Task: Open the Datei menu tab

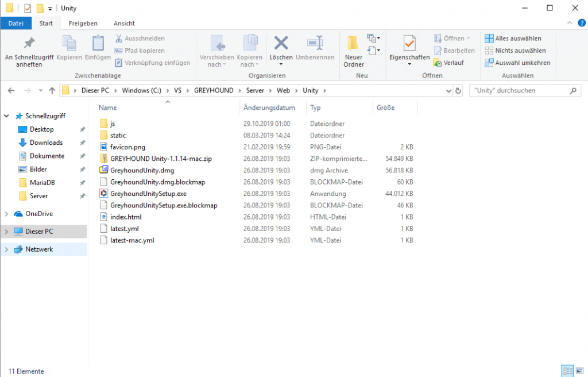Action: pyautogui.click(x=16, y=24)
